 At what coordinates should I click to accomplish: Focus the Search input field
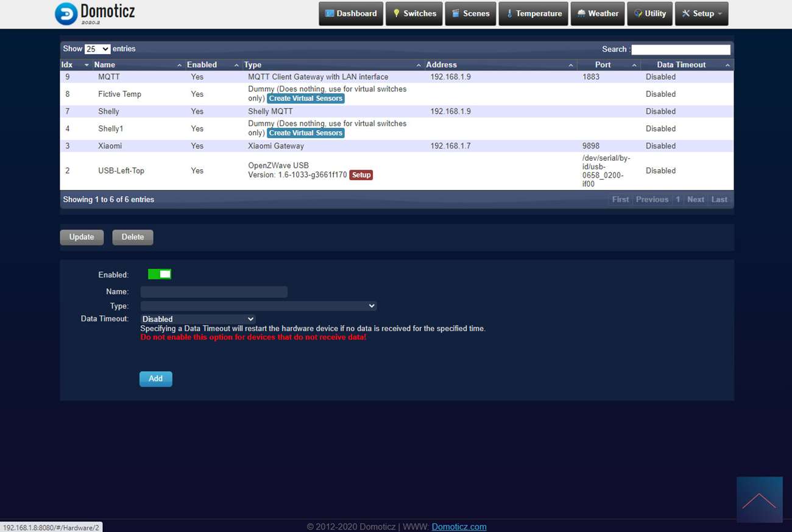click(x=681, y=49)
